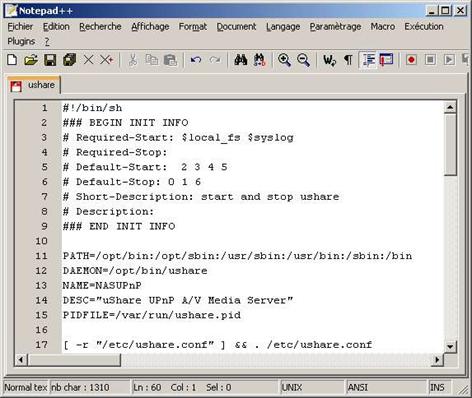This screenshot has width=472, height=398.
Task: Open Find with the binoculars icon
Action: pyautogui.click(x=241, y=60)
